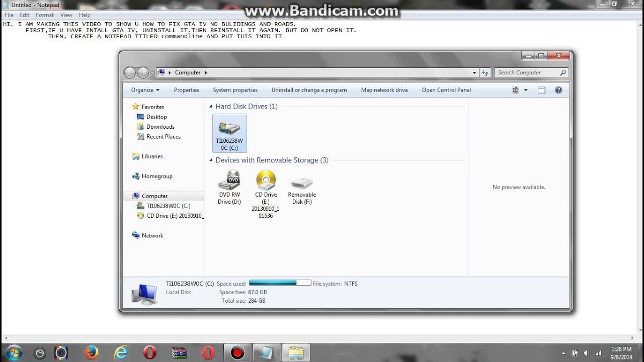This screenshot has height=362, width=644.
Task: Click Uninstall or change a program
Action: [309, 90]
